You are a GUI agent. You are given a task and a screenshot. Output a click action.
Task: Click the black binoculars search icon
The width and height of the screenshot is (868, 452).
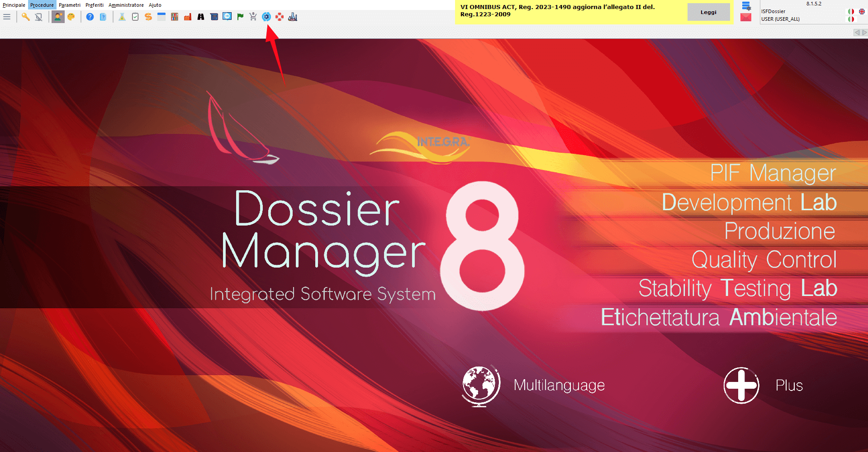click(201, 17)
